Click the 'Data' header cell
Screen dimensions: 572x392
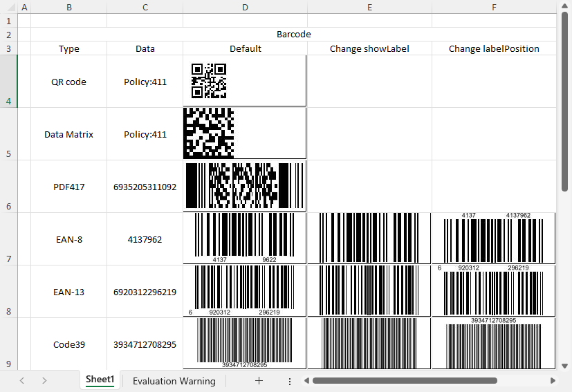tap(145, 48)
